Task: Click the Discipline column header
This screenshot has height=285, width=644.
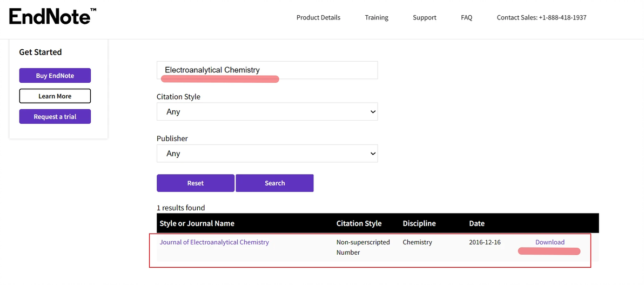Action: 419,223
